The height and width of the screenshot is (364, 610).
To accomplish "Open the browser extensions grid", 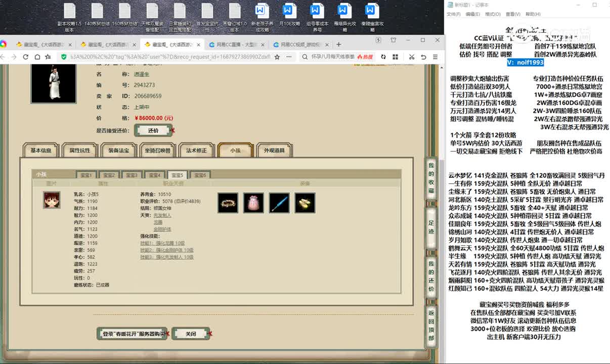I will pos(395,57).
